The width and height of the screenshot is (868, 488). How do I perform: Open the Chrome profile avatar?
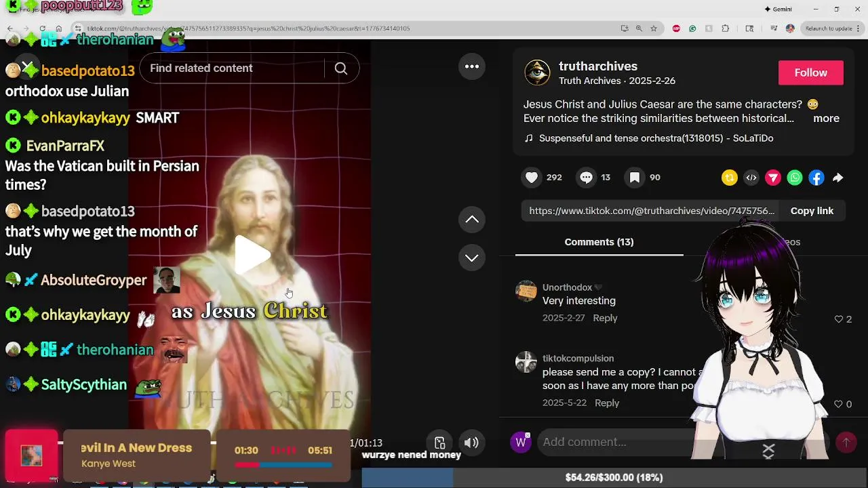tap(790, 28)
